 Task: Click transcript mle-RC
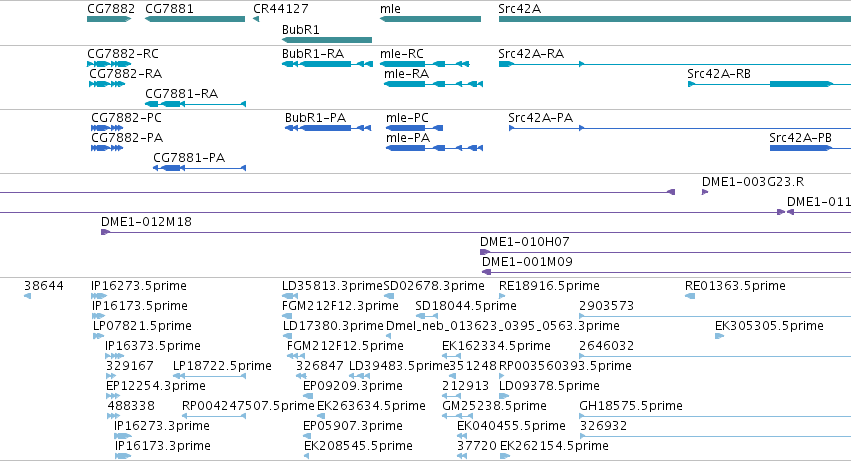click(424, 64)
